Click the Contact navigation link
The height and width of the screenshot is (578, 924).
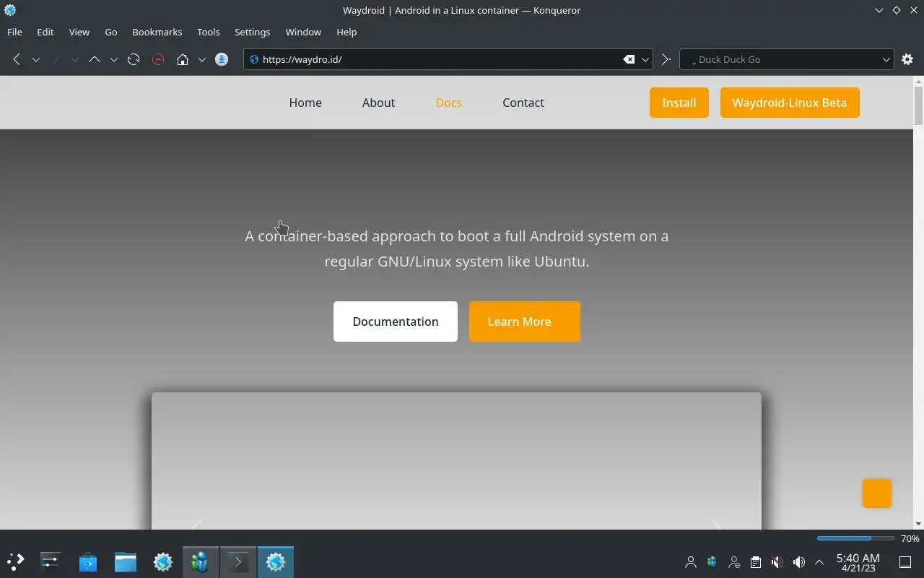point(523,103)
